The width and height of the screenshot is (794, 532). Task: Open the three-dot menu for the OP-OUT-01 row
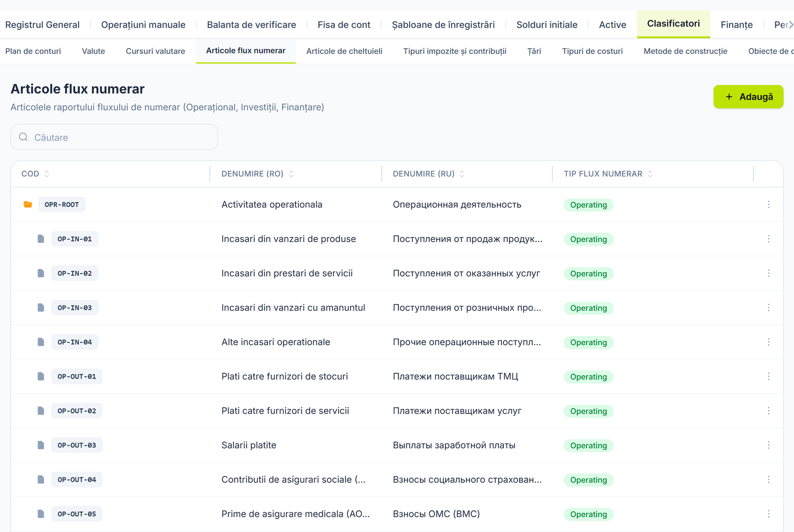click(x=769, y=376)
